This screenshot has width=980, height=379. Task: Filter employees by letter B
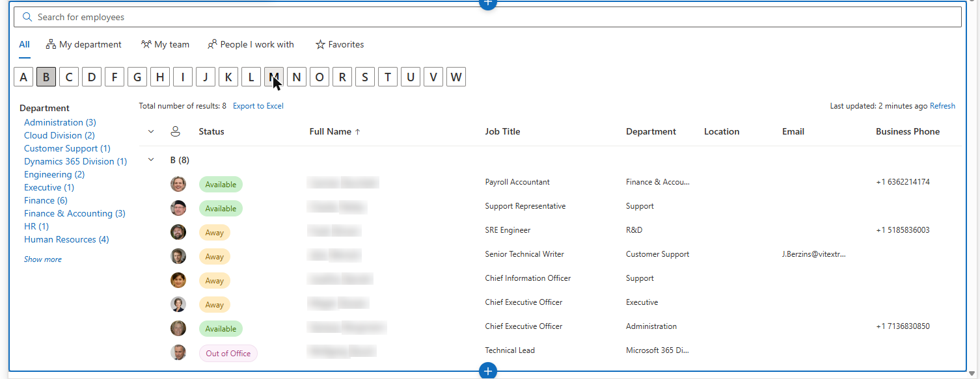coord(46,77)
